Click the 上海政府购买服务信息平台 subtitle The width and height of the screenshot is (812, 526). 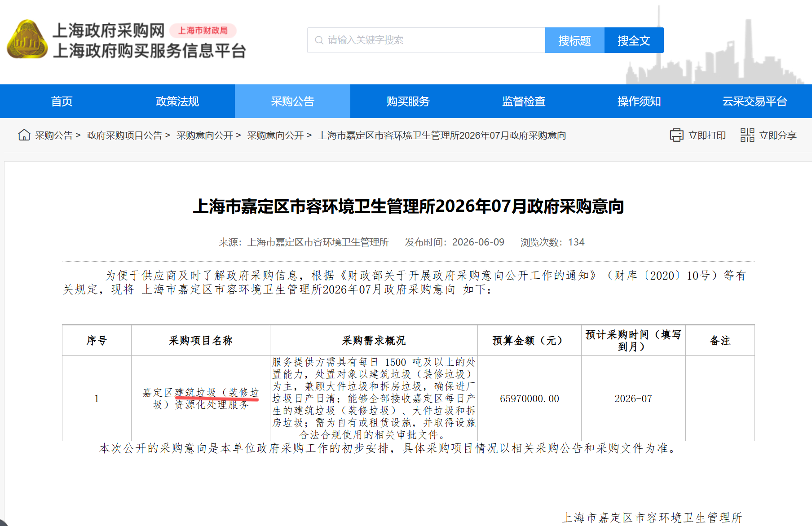150,51
